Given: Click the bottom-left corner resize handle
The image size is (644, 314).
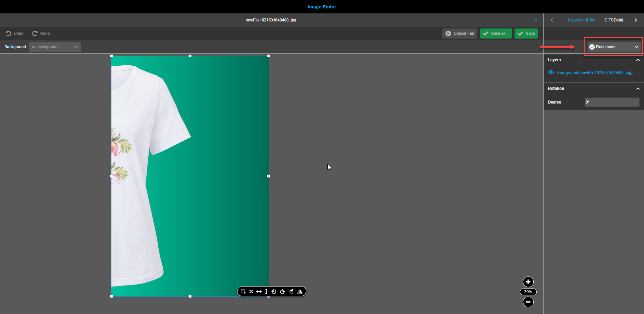Looking at the screenshot, I should point(111,296).
